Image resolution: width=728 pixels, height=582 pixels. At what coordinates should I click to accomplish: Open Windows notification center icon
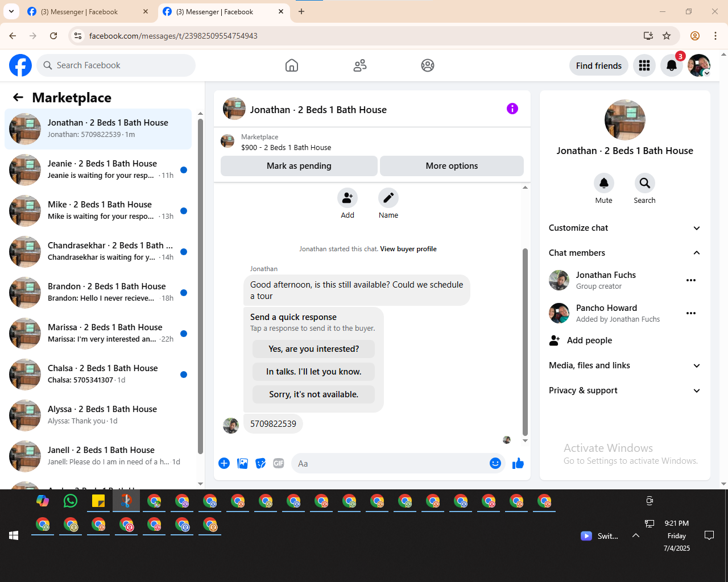[709, 535]
